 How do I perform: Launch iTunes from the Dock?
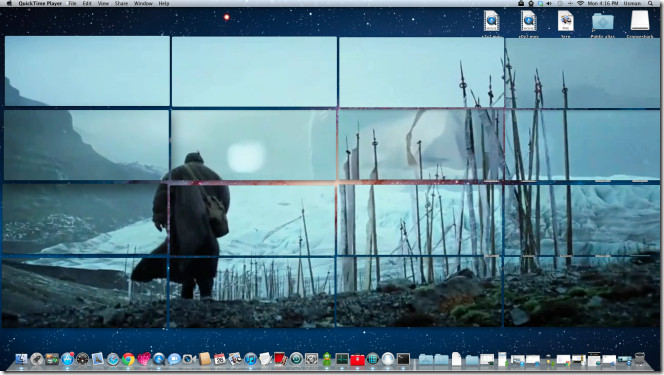point(250,359)
